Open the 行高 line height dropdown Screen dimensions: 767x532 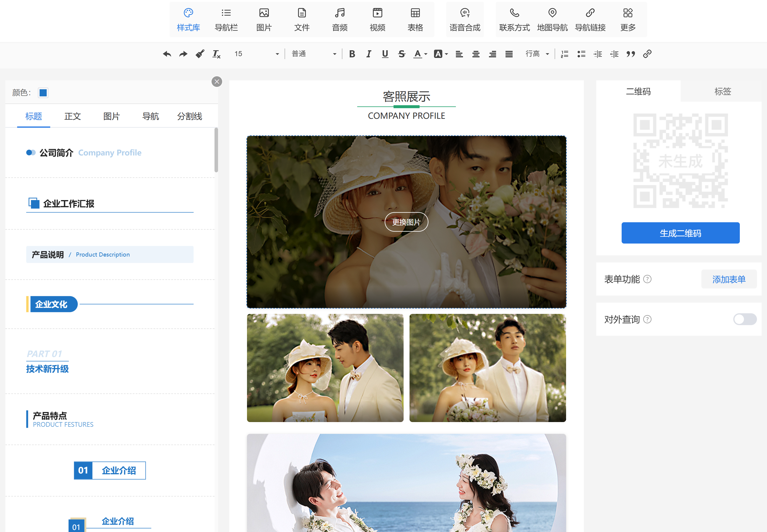pyautogui.click(x=537, y=54)
